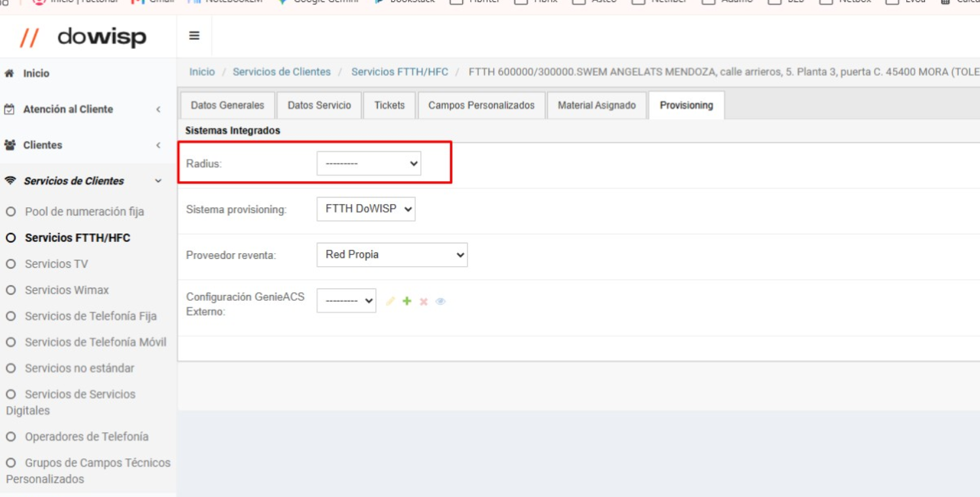980x497 pixels.
Task: Switch to the Datos Servicio tab
Action: (x=320, y=105)
